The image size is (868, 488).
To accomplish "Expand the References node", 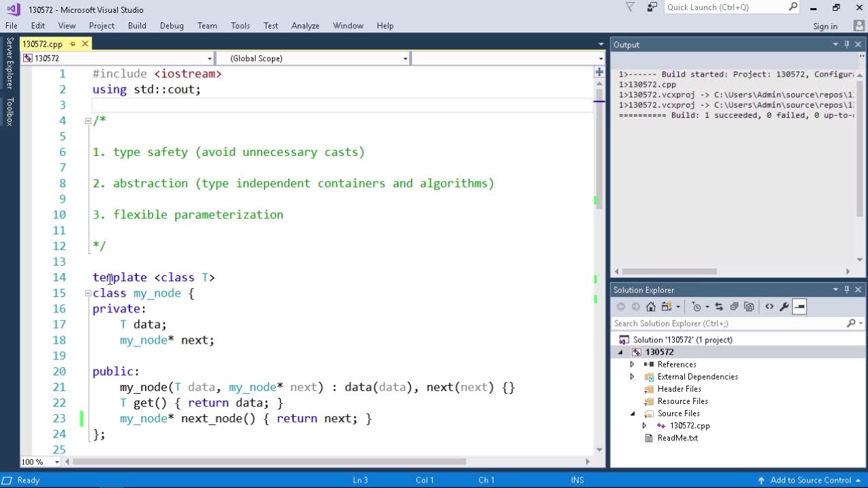I will pyautogui.click(x=632, y=365).
